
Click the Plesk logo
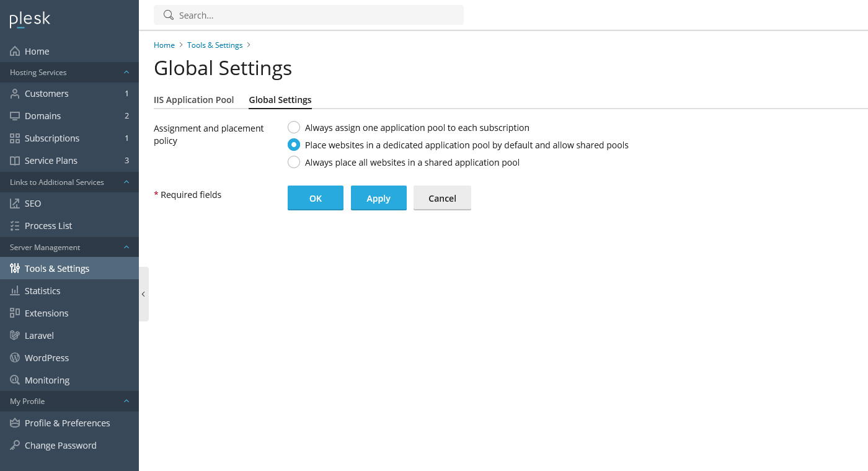tap(29, 19)
